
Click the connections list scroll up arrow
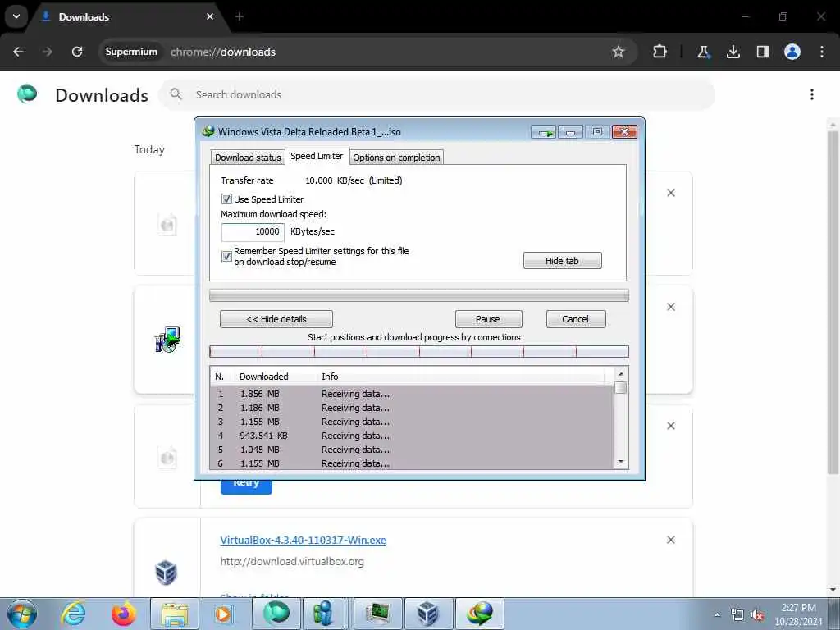coord(621,374)
